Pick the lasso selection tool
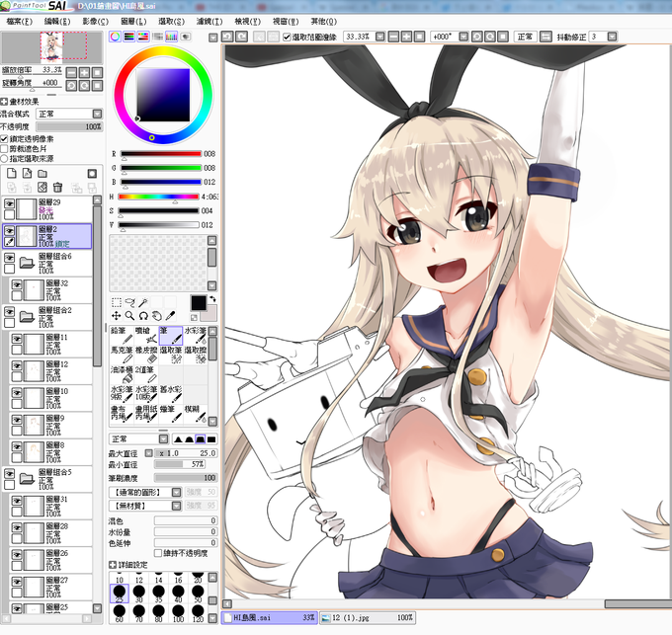This screenshot has width=672, height=635. pyautogui.click(x=129, y=303)
